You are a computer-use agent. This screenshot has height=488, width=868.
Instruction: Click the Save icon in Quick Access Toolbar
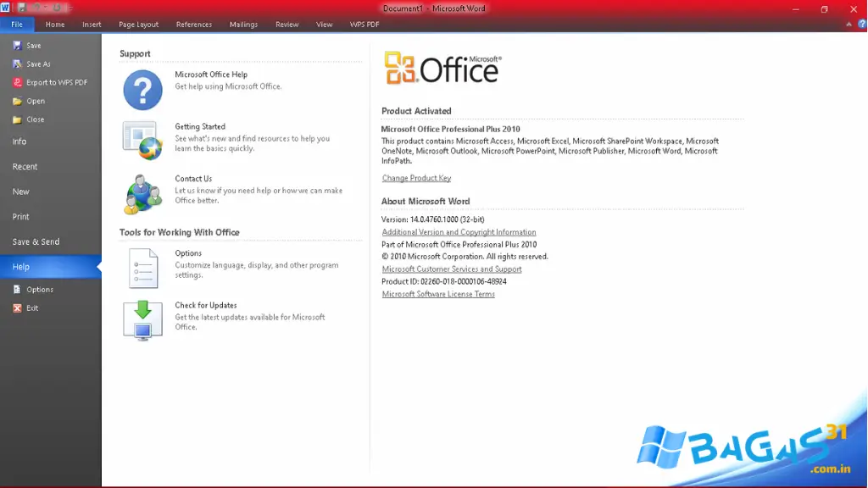(x=23, y=8)
